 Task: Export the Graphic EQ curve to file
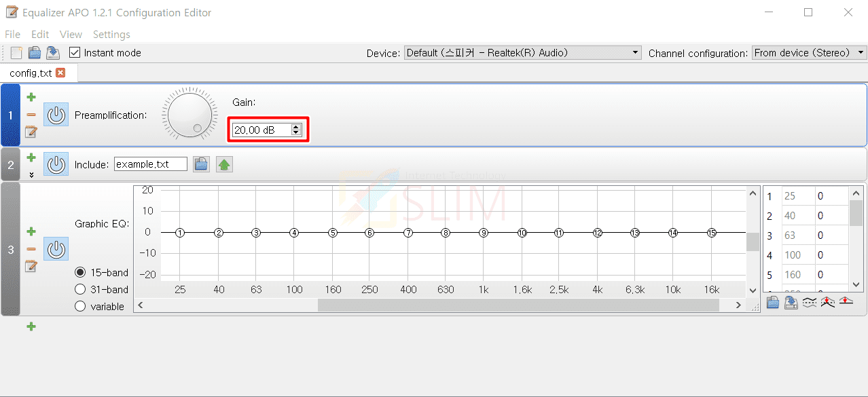[x=791, y=303]
